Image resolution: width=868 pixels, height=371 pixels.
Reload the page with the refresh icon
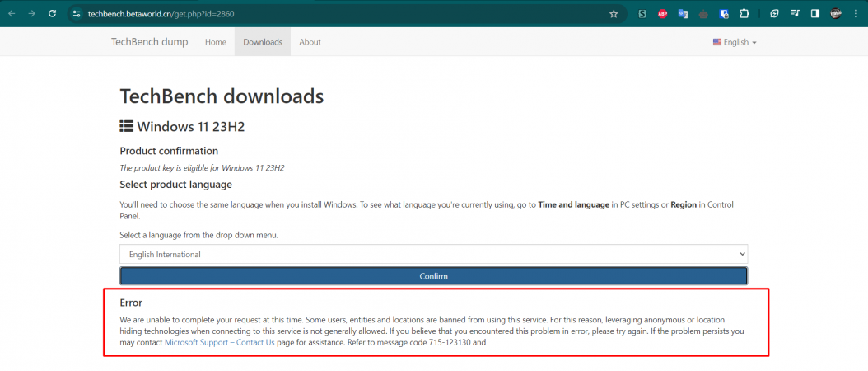[53, 14]
